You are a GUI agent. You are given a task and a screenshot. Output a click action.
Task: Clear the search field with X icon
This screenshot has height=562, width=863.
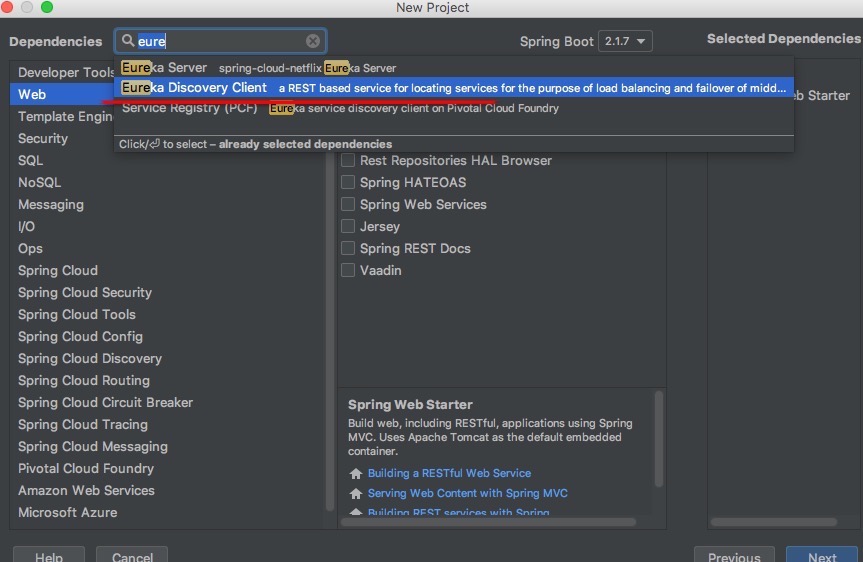[x=313, y=41]
